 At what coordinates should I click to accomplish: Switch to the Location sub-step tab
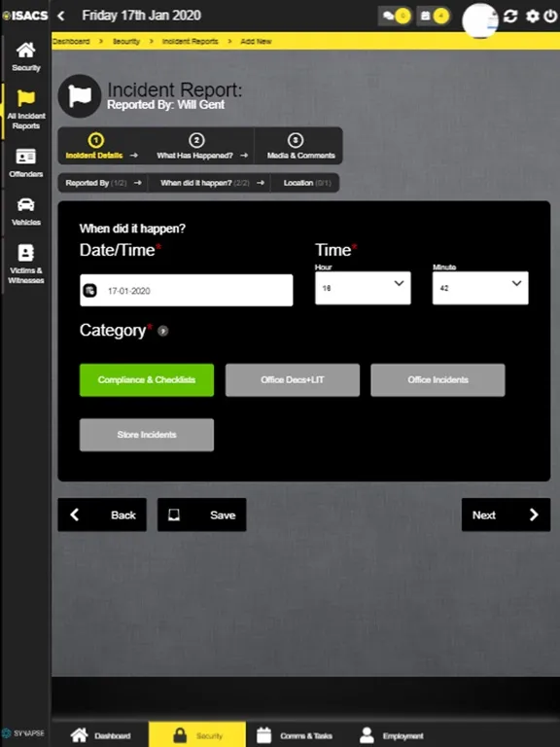[x=305, y=183]
